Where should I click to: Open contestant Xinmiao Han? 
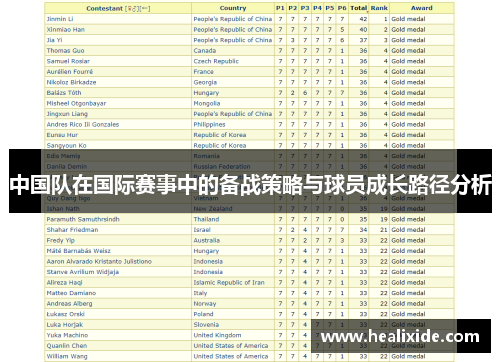point(66,30)
